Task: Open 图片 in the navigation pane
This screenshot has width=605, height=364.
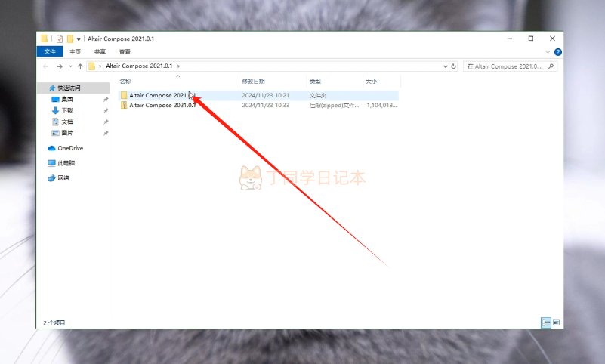Action: (x=66, y=133)
